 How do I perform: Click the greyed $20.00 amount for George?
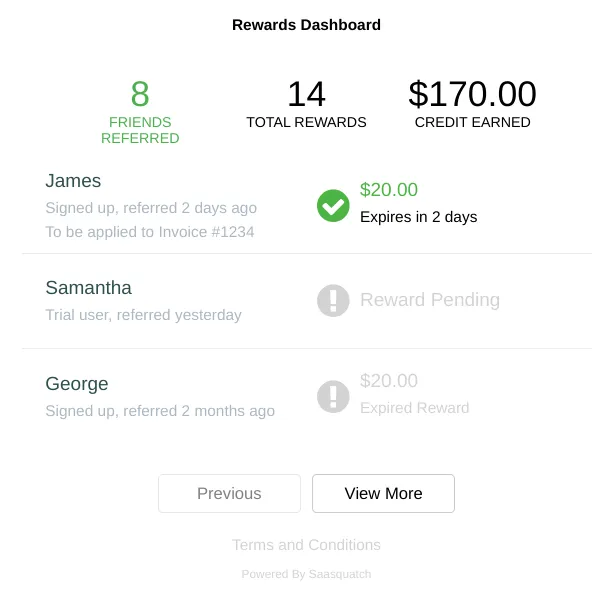(389, 381)
